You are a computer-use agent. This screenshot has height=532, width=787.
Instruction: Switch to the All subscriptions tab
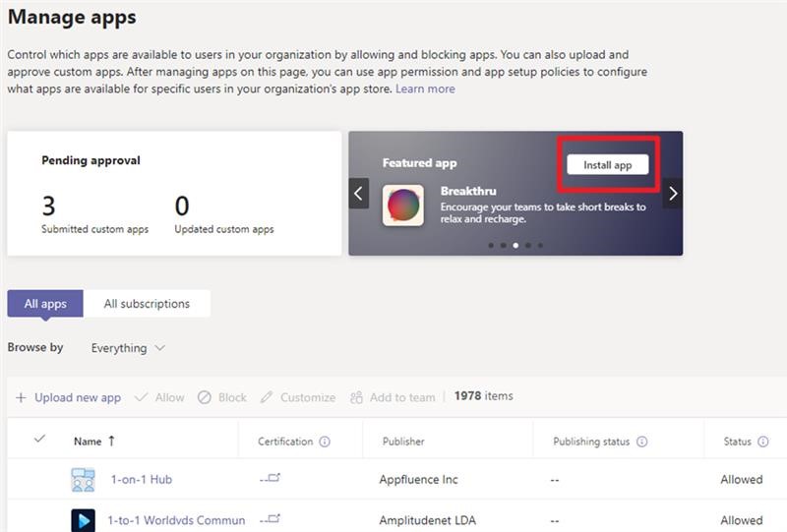(x=147, y=304)
